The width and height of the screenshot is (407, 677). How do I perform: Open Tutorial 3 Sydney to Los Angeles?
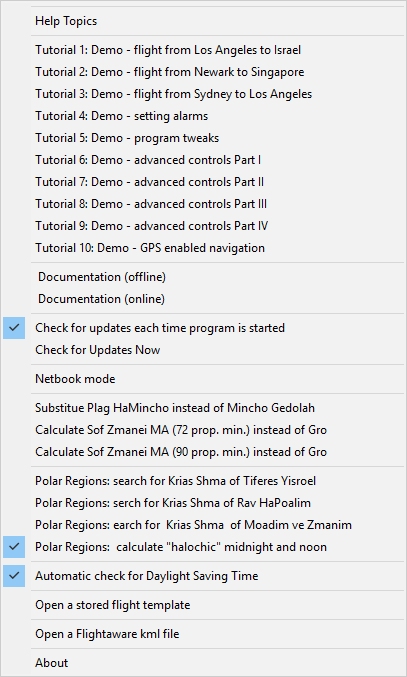203,94
